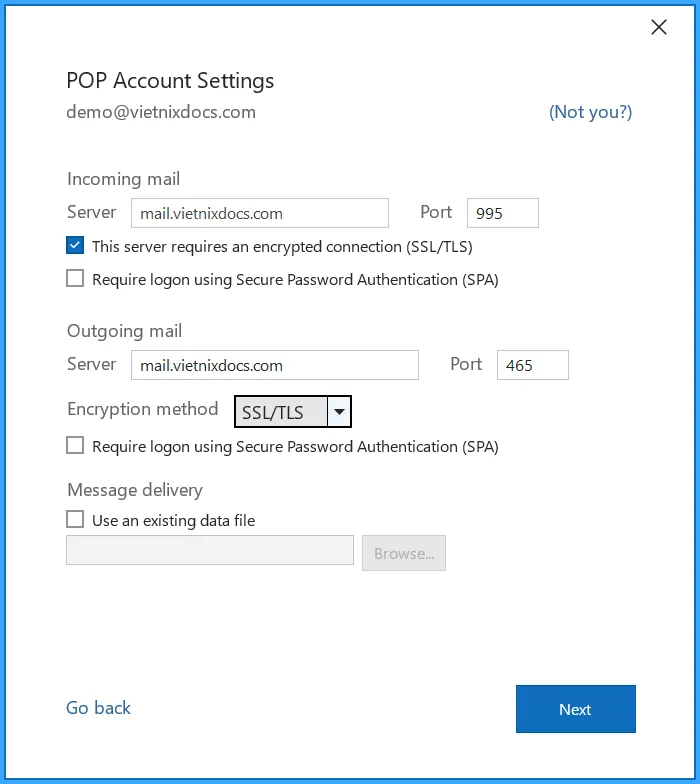
Task: Click the "Go back" link
Action: pos(98,708)
